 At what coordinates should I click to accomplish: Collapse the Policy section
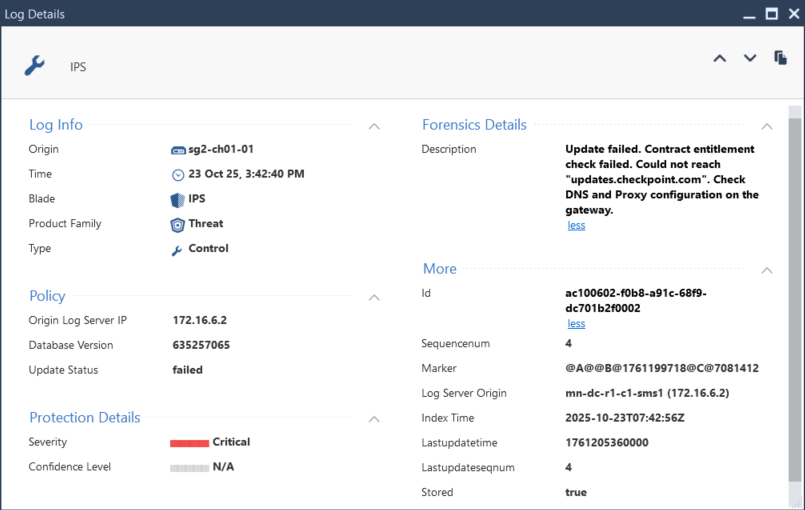pyautogui.click(x=374, y=297)
